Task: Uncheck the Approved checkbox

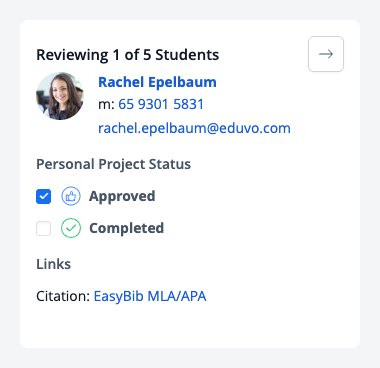Action: pos(44,196)
